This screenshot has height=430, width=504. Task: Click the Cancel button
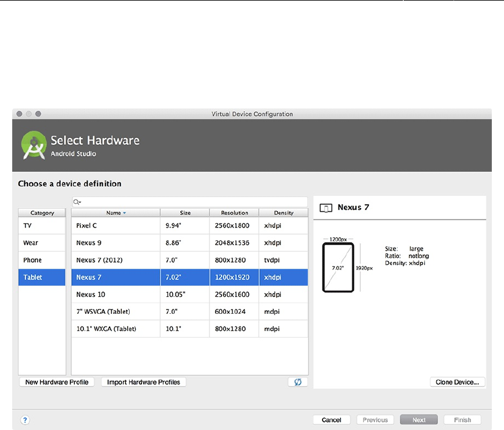[x=331, y=420]
